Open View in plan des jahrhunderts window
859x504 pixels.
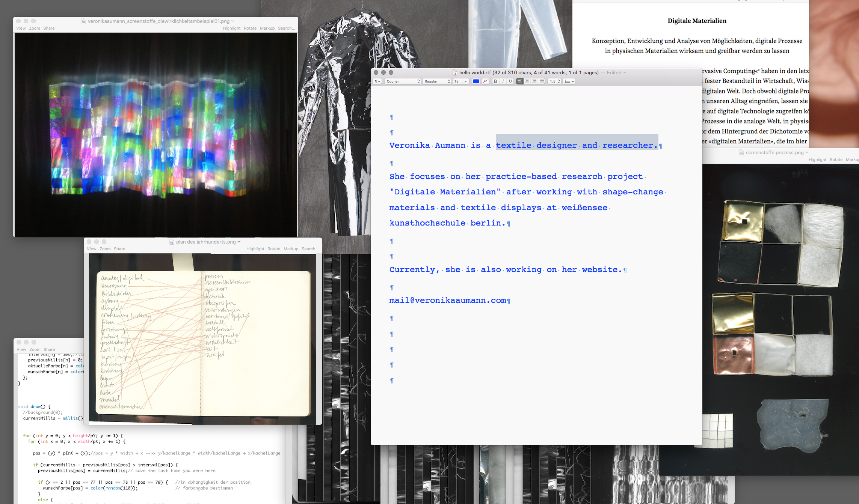pos(92,249)
